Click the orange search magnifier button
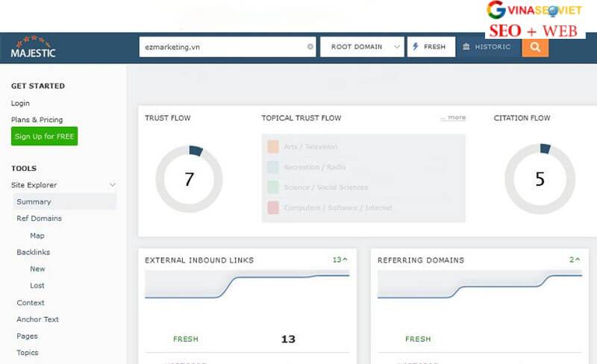 [x=535, y=46]
